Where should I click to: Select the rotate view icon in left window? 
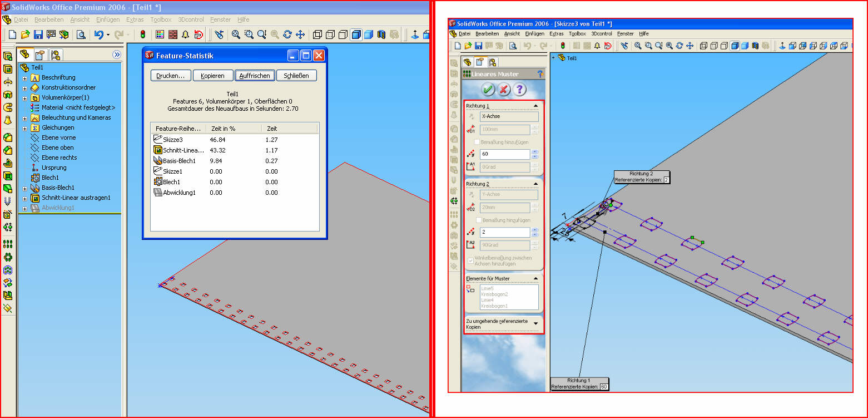[287, 35]
